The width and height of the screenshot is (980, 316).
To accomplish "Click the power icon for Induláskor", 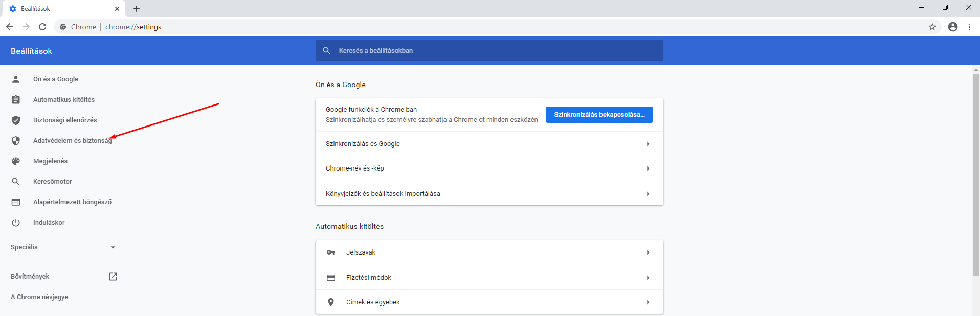I will pos(16,223).
